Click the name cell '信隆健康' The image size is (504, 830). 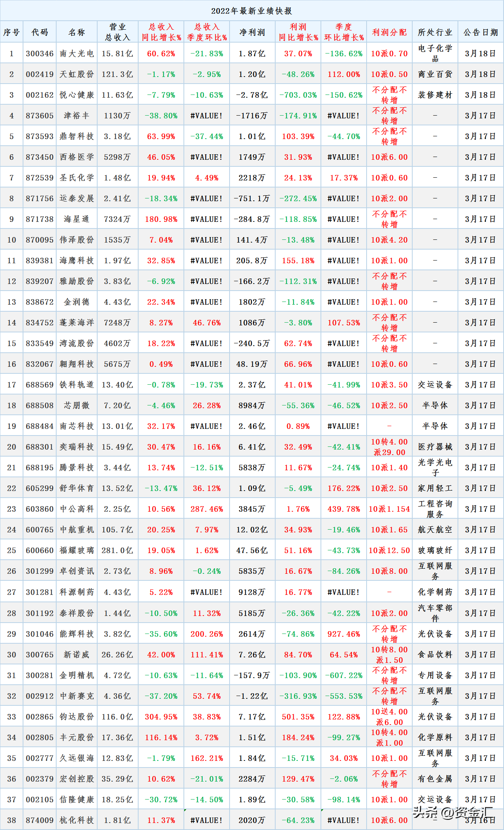(x=77, y=800)
